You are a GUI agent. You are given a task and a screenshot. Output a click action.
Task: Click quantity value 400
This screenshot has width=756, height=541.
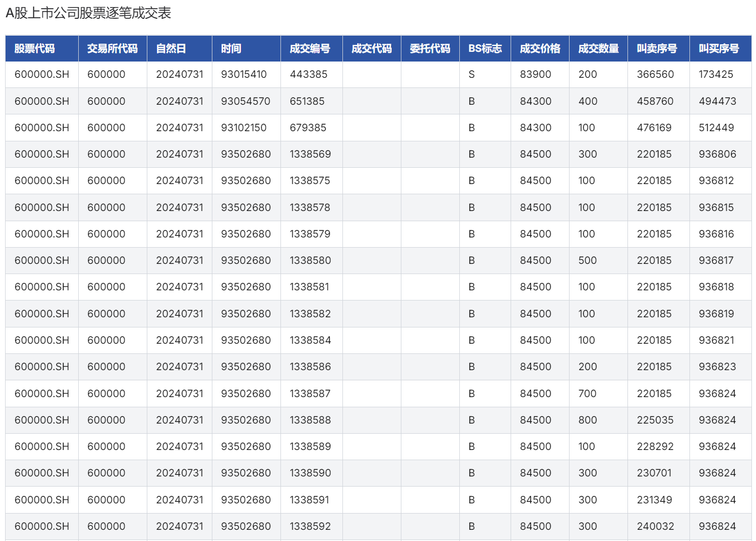coord(588,101)
